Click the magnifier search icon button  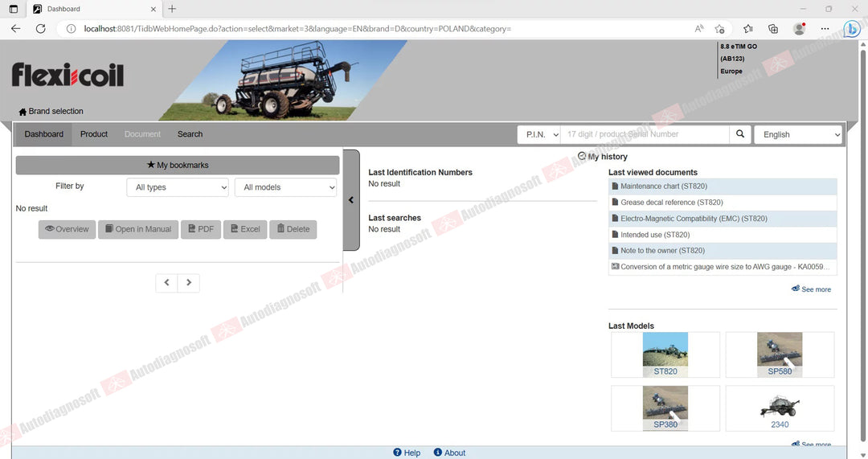click(x=740, y=134)
